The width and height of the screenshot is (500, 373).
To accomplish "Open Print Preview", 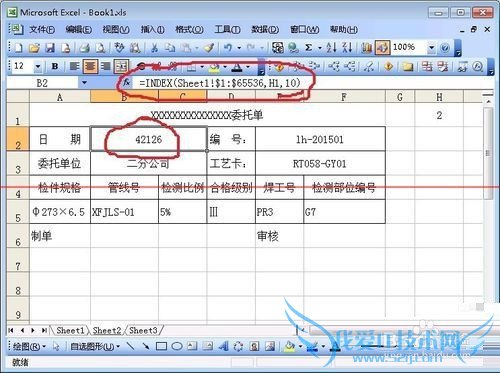I will (x=100, y=48).
